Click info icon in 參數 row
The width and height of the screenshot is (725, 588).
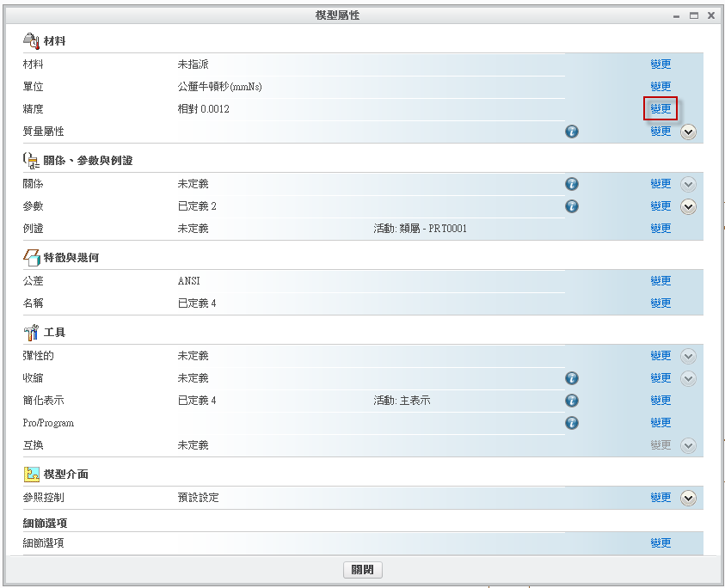point(572,206)
